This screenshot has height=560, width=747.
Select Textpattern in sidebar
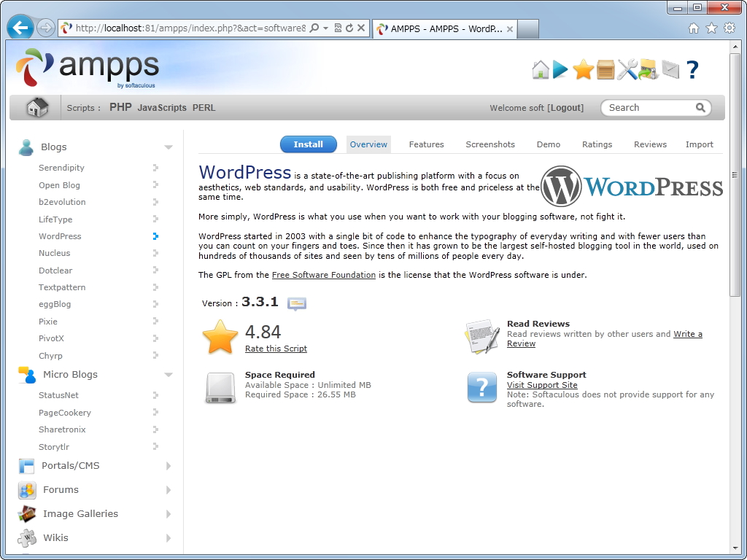point(62,287)
